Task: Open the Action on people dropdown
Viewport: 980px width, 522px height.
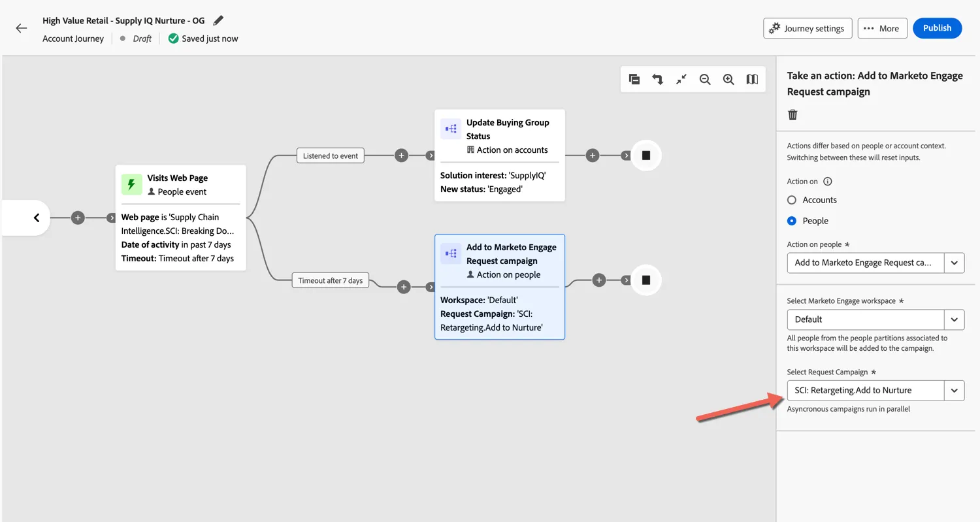Action: pyautogui.click(x=875, y=263)
